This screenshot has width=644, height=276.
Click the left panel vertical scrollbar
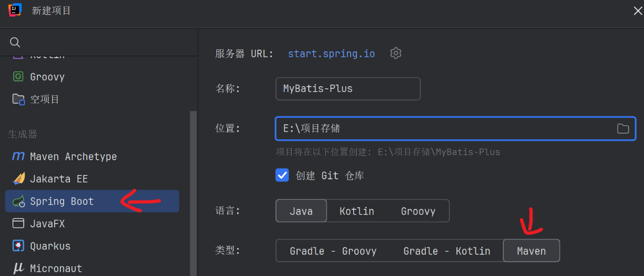(194, 193)
